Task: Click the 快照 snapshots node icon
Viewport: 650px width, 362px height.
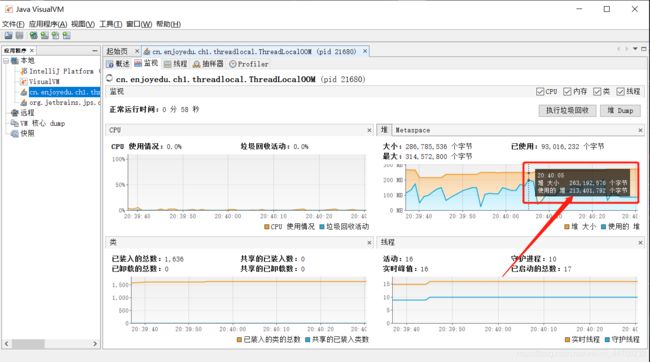Action: tap(15, 133)
